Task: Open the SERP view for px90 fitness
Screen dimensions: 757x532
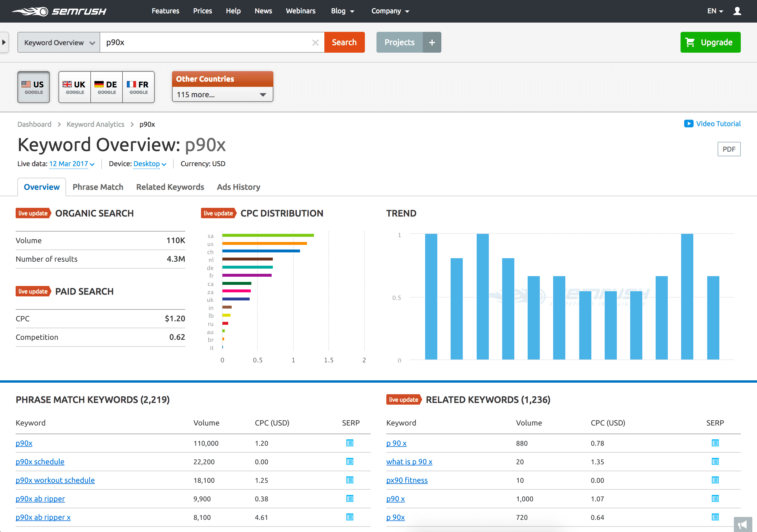Action: click(x=715, y=480)
